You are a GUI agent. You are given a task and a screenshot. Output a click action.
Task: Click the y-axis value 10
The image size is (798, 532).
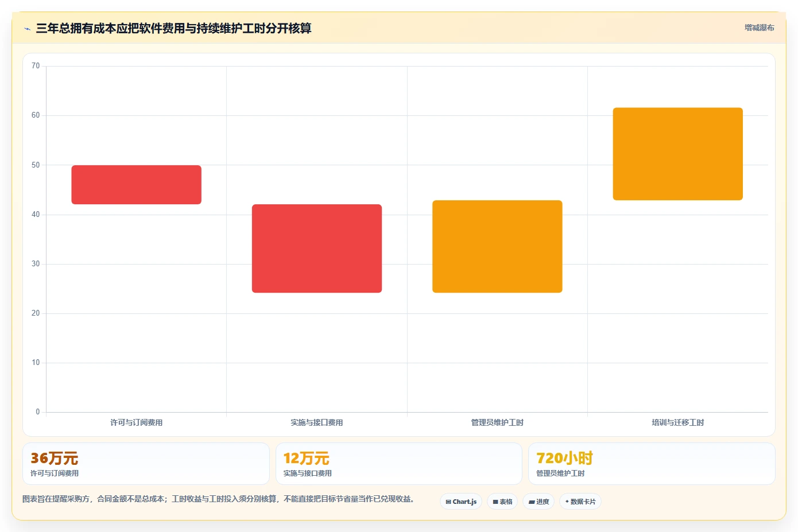coord(36,363)
